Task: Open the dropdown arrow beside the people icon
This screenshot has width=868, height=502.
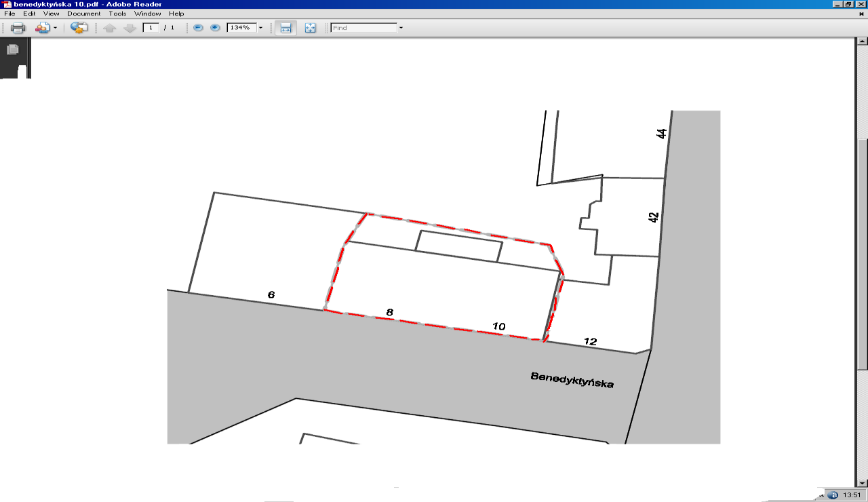Action: pos(55,28)
